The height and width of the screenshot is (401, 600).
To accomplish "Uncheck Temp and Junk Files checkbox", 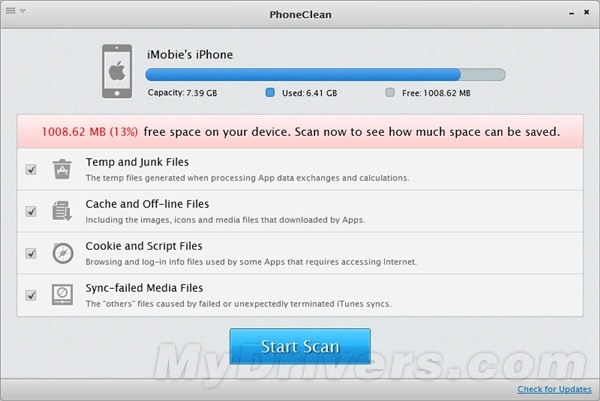I will tap(31, 169).
